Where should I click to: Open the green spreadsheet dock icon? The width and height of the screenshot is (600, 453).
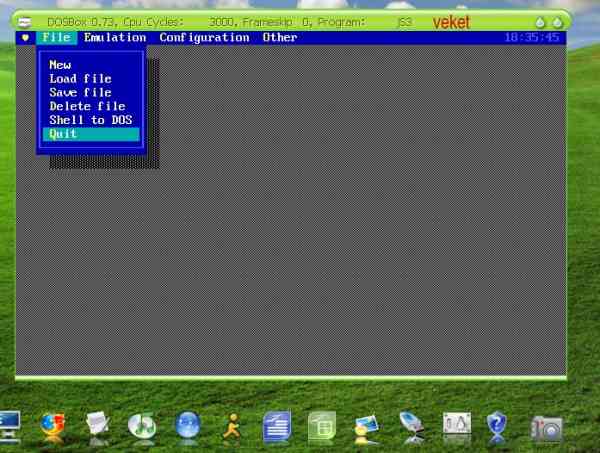pyautogui.click(x=322, y=425)
